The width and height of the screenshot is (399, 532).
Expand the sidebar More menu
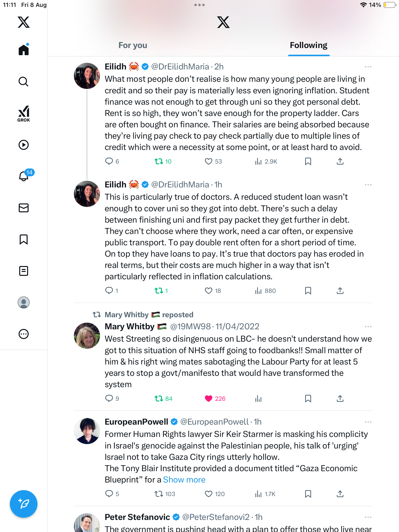(x=24, y=334)
